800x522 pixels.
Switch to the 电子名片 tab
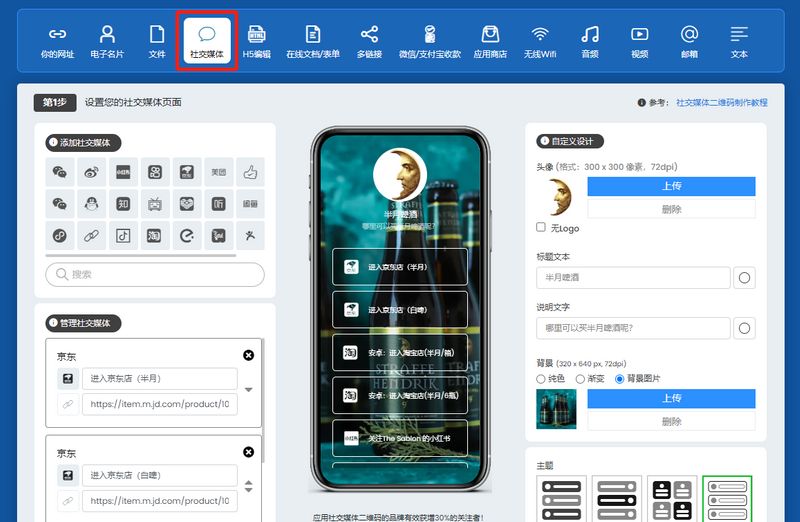click(107, 41)
